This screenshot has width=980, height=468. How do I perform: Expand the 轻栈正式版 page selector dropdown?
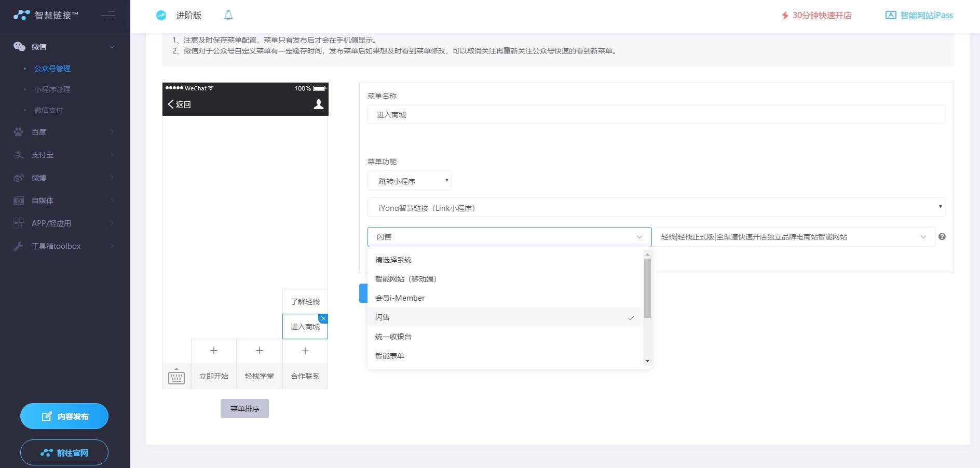(793, 237)
